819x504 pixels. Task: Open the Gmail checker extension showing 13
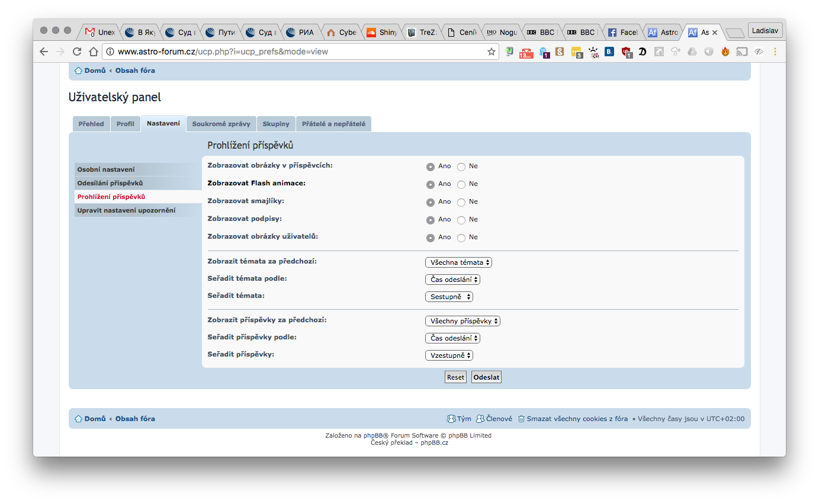[x=526, y=52]
